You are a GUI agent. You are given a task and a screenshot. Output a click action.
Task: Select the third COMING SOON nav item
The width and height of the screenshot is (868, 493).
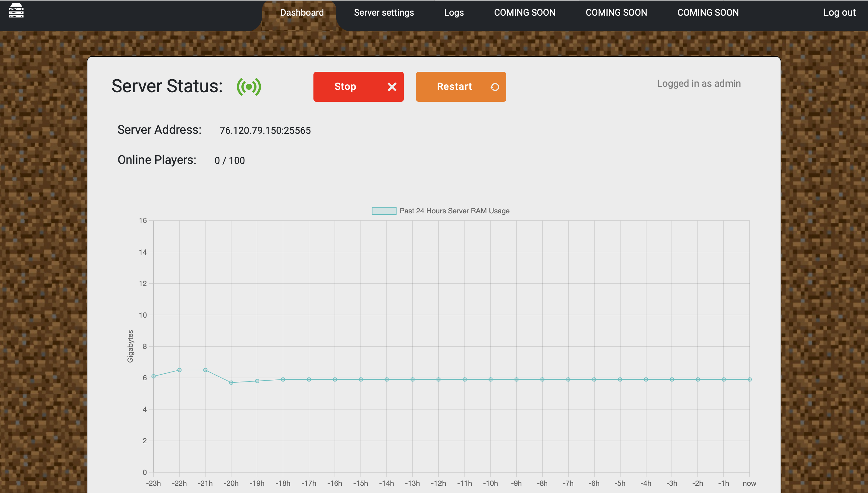[x=708, y=13]
